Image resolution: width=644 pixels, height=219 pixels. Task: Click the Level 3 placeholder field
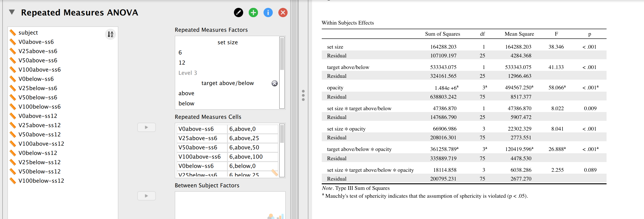(x=188, y=73)
